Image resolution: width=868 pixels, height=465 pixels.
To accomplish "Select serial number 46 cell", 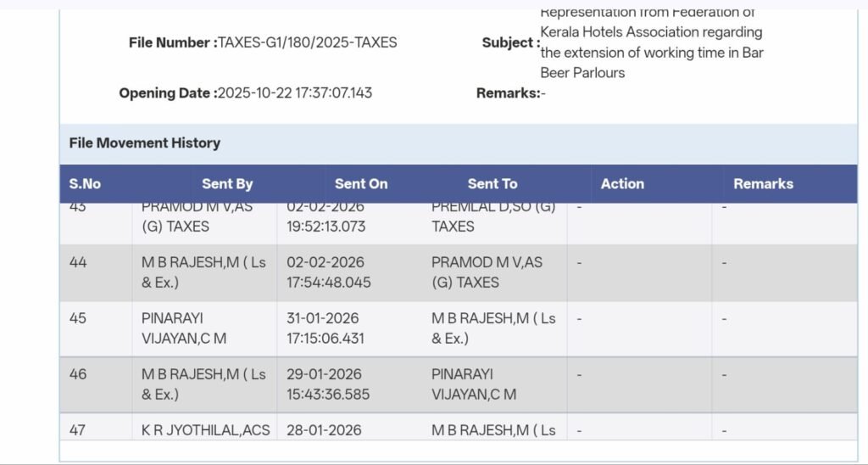I will coord(78,374).
